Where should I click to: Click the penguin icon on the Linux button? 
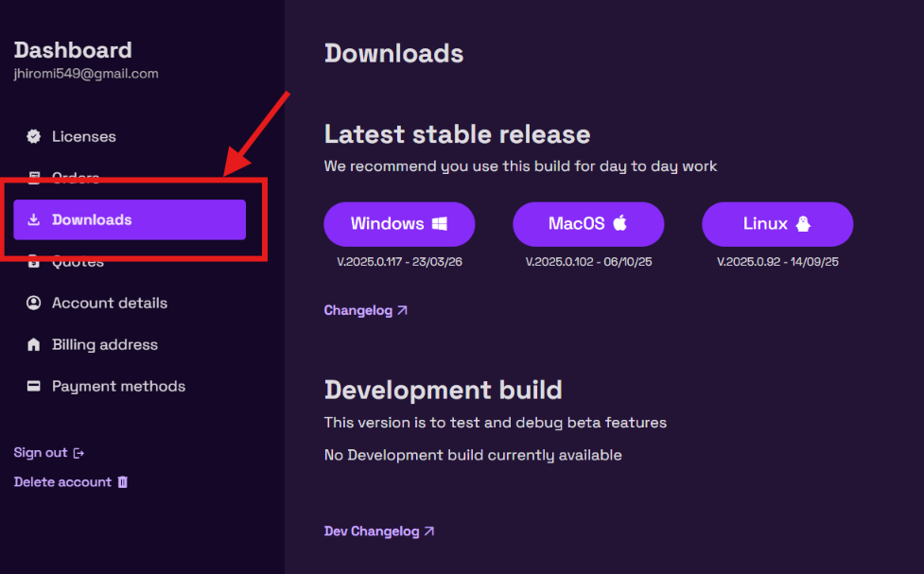point(803,223)
